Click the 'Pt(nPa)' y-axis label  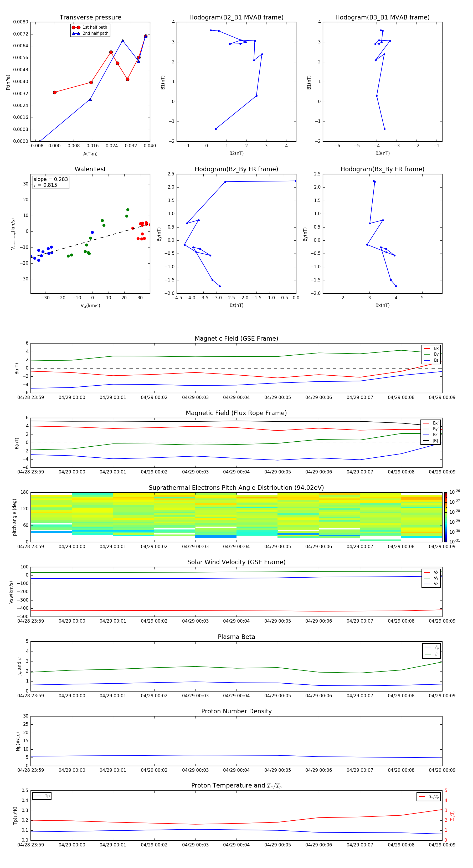8,82
